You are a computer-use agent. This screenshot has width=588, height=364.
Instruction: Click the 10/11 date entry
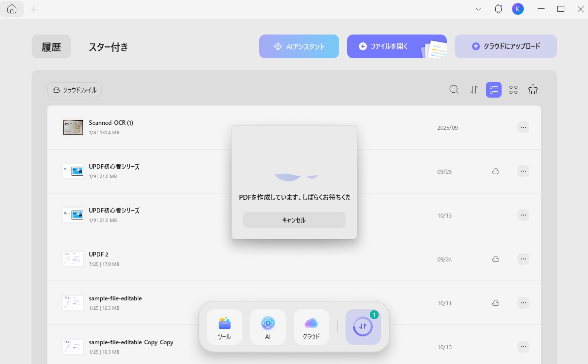(x=444, y=303)
